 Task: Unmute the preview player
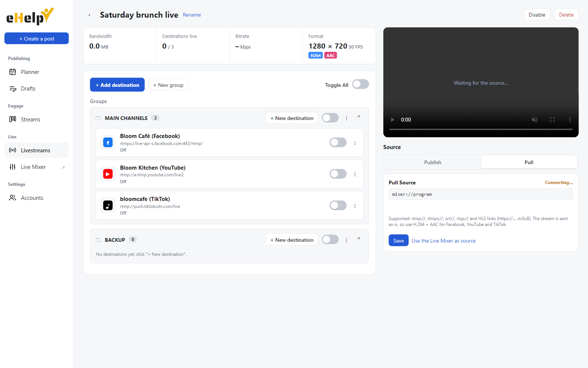535,120
